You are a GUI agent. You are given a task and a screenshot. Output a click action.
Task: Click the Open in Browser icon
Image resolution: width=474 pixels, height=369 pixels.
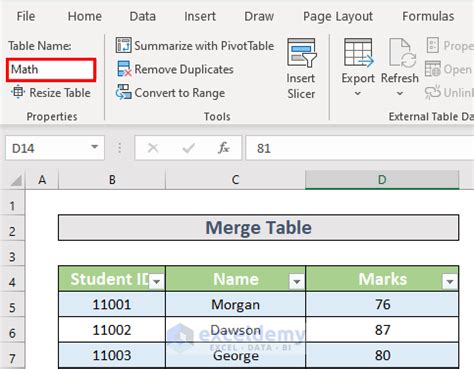(432, 69)
